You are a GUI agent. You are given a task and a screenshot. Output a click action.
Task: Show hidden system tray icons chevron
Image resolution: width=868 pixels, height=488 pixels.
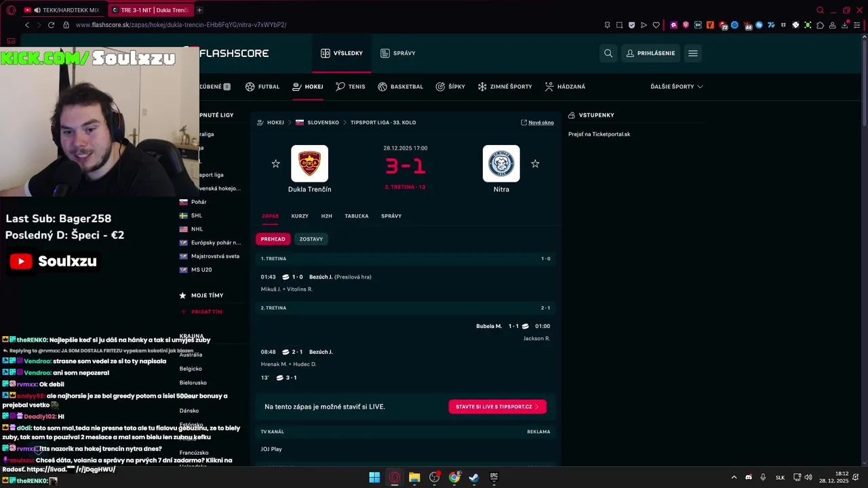click(x=734, y=477)
